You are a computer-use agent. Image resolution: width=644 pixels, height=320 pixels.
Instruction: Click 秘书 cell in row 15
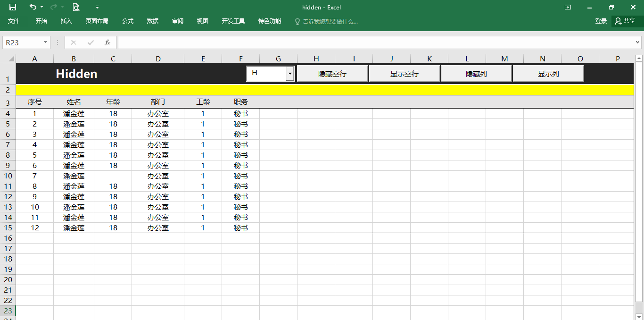[x=241, y=228]
